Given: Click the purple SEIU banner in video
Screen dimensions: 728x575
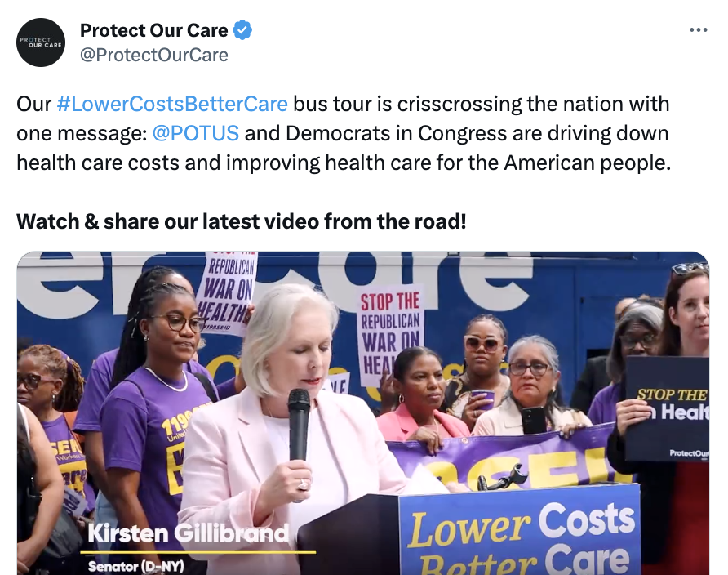Looking at the screenshot, I should (506, 457).
